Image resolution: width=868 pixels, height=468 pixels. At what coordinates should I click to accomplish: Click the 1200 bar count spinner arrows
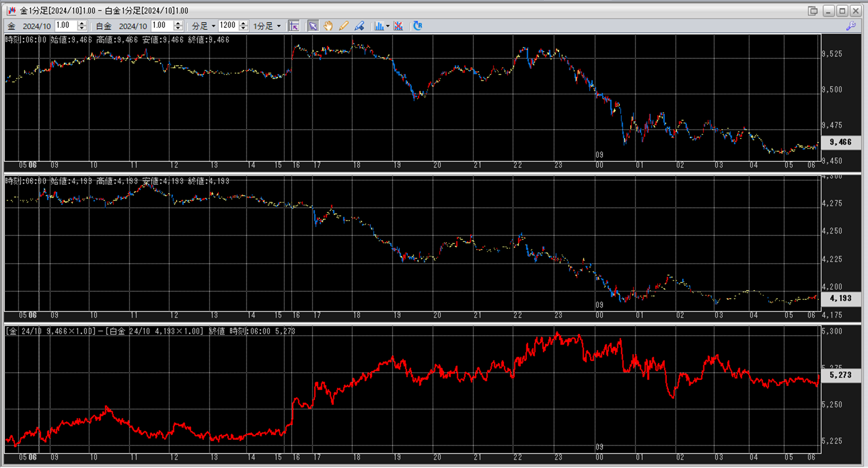[x=244, y=26]
